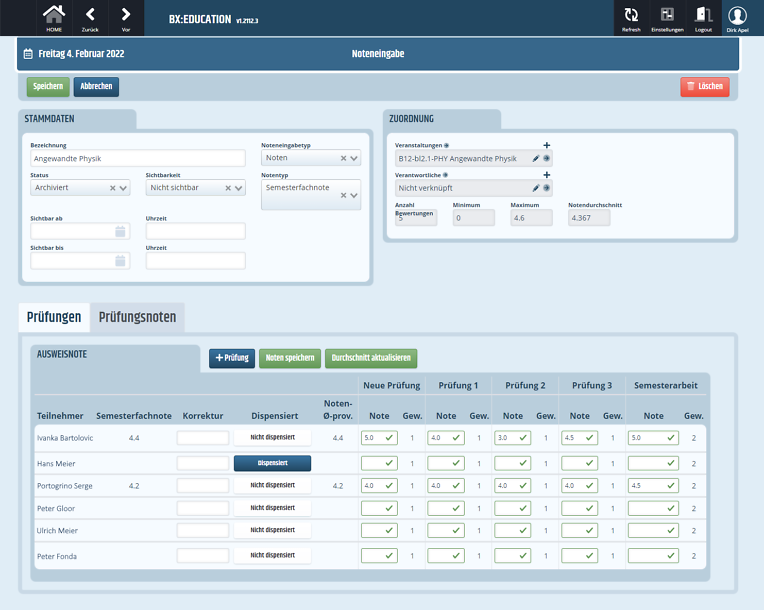
Task: Check Ulrich Meier Prüfung 3 checkmark
Action: click(590, 531)
